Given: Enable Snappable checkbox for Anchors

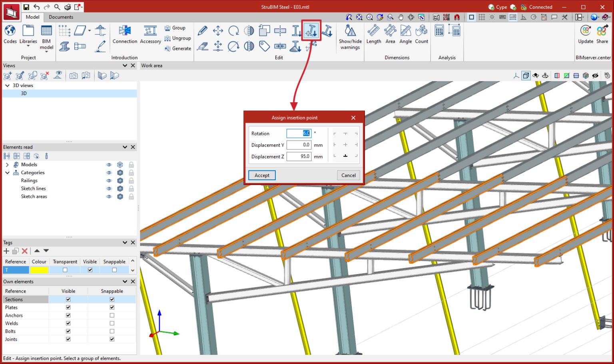Looking at the screenshot, I should point(112,315).
